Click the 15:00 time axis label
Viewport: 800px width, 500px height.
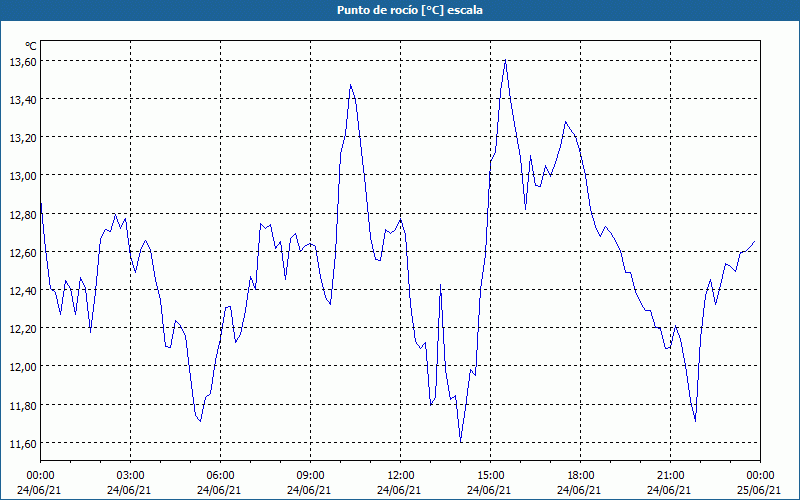point(490,476)
